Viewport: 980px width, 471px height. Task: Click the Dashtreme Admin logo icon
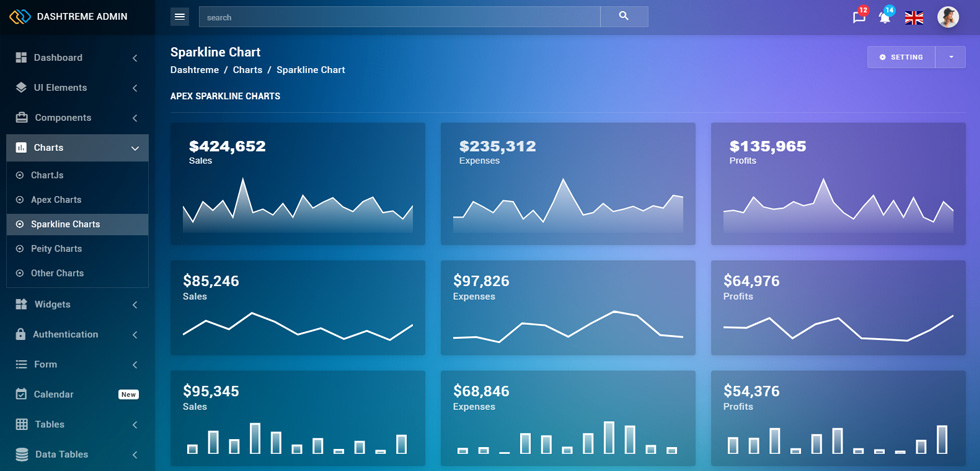20,17
